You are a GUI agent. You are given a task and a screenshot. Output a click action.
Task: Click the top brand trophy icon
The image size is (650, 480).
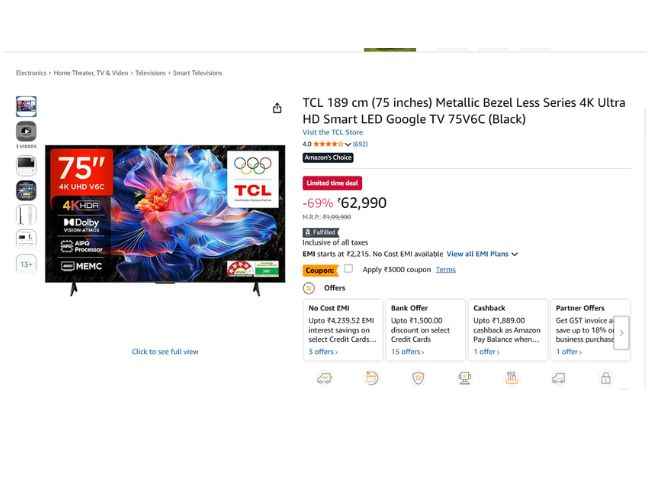(512, 378)
